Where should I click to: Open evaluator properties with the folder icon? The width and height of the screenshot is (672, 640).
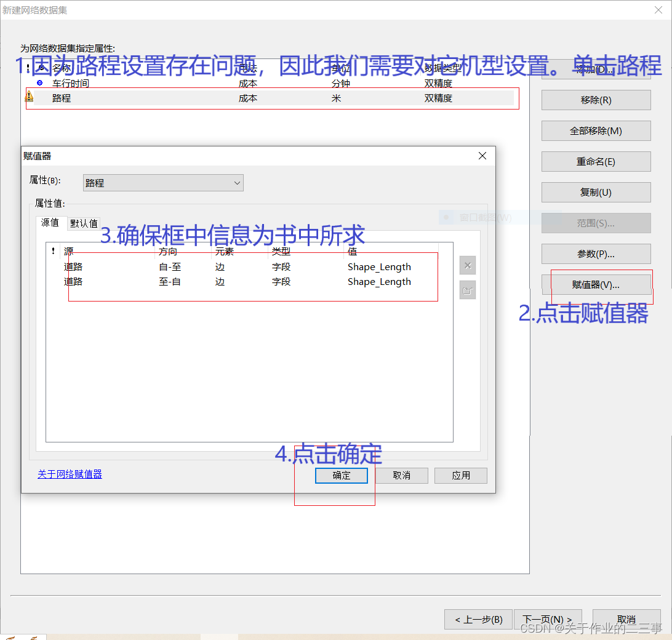pos(468,290)
